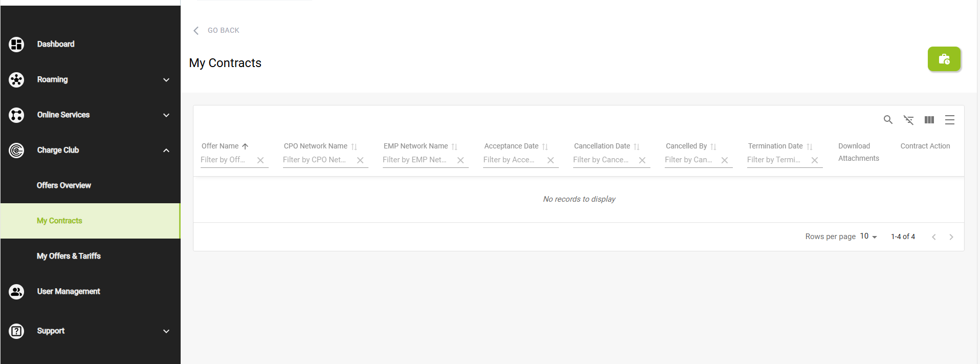The height and width of the screenshot is (364, 980).
Task: Open the table search magnifier icon
Action: coord(888,120)
